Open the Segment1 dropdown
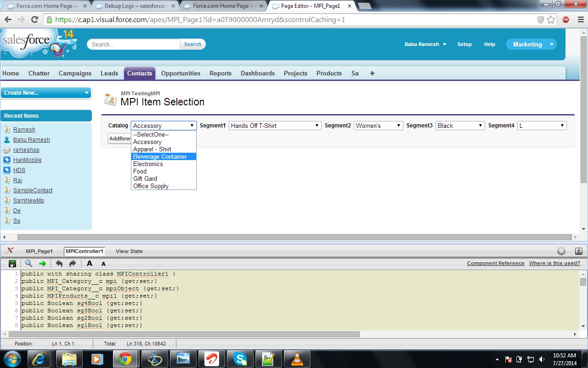Viewport: 588px width, 368px height. [275, 126]
